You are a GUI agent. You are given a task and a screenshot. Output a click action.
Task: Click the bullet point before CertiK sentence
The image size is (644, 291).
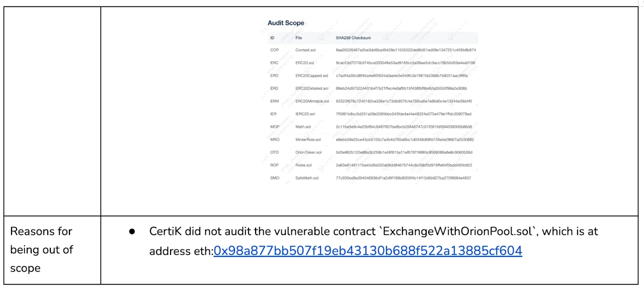132,232
